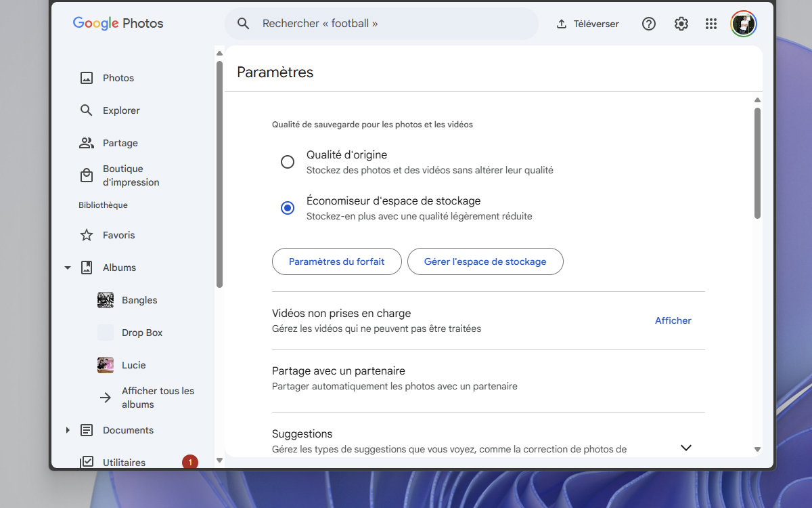Click the search magnifier icon

[x=244, y=24]
